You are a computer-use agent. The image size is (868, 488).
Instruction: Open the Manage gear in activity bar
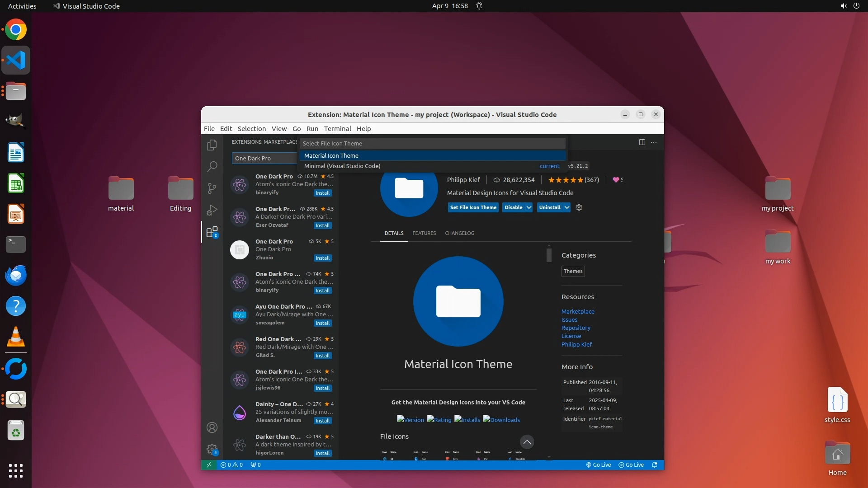pos(212,449)
